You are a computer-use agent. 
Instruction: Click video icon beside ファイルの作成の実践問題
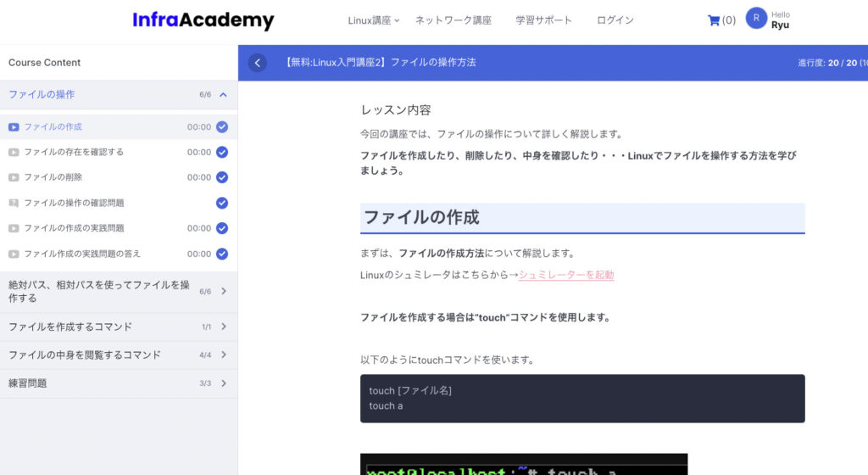click(x=14, y=229)
